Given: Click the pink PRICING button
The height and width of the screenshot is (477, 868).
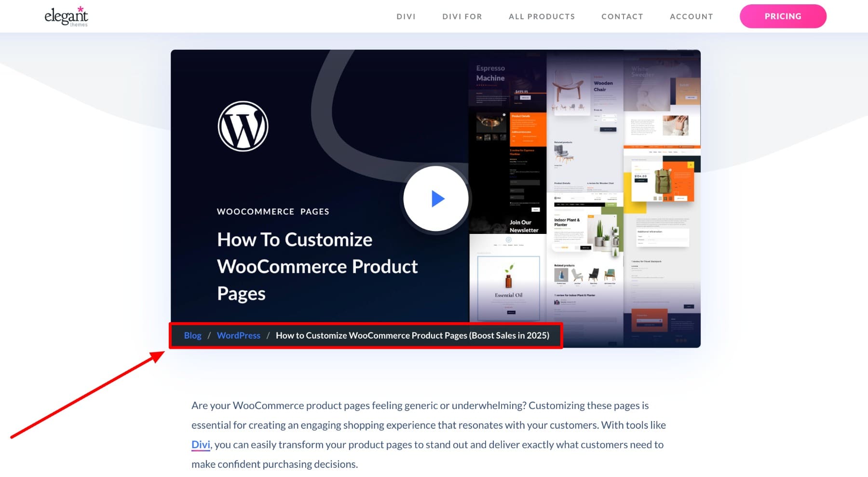Looking at the screenshot, I should click(783, 16).
